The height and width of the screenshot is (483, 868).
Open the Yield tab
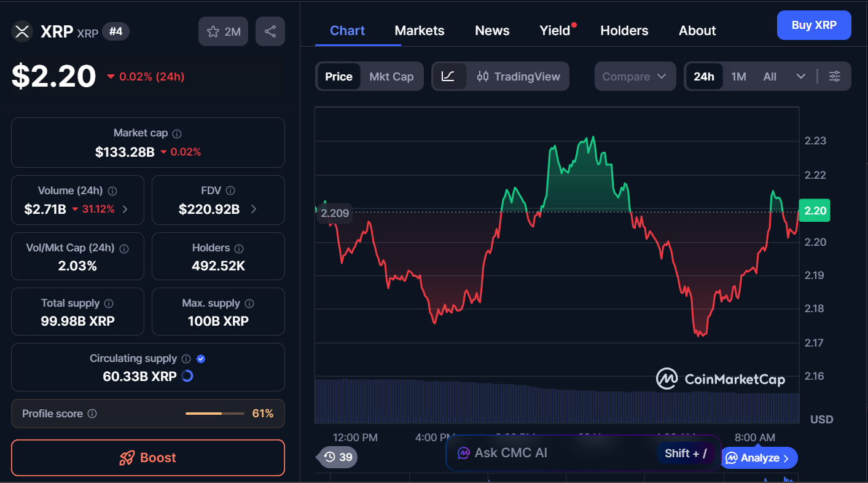tap(553, 30)
